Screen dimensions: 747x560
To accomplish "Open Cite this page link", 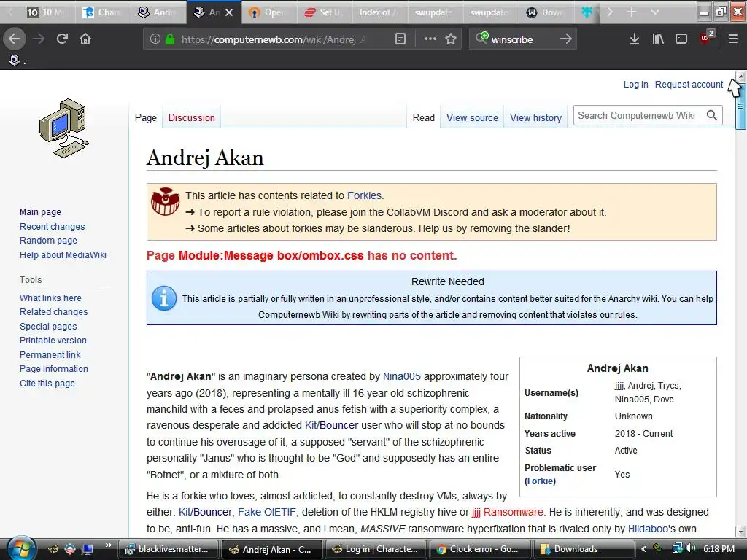I will pos(47,384).
